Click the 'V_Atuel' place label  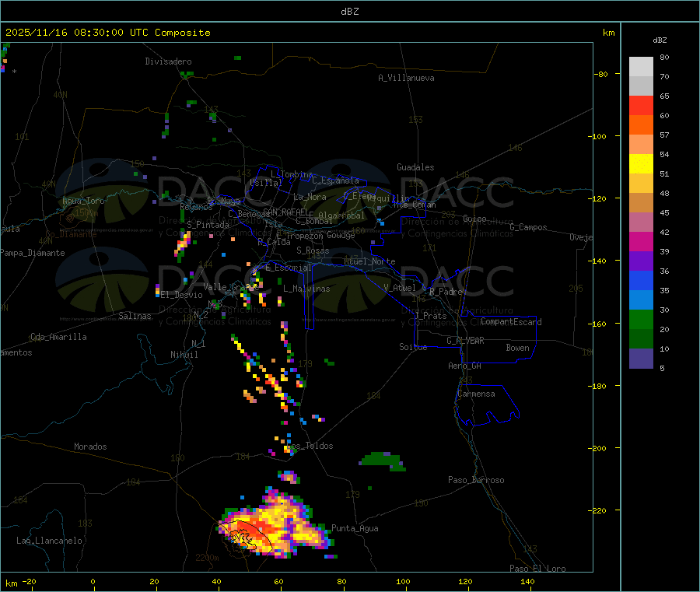400,288
